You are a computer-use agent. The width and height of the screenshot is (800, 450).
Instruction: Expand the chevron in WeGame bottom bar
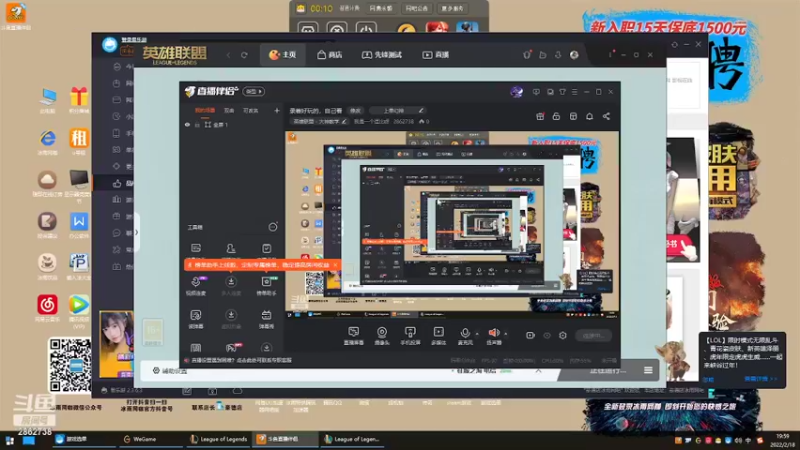(538, 371)
